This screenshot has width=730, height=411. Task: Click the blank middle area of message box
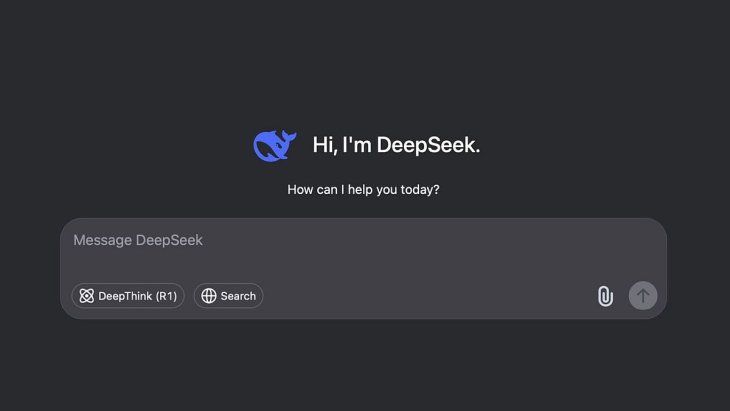click(363, 263)
